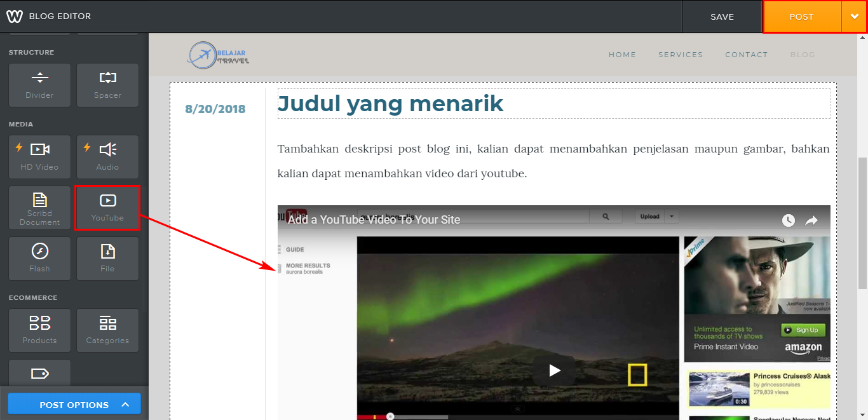Screen dimensions: 868x420
Task: Click the ECOMMERCE section heading
Action: point(33,297)
